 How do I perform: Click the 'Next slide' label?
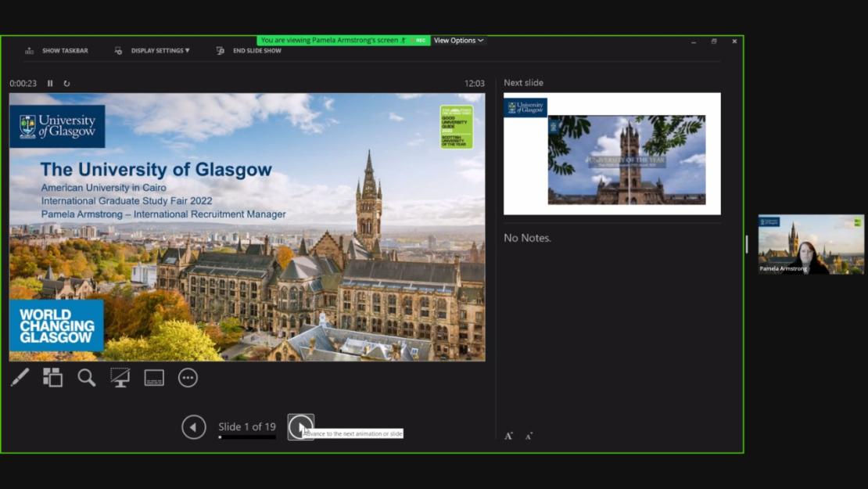pos(524,82)
